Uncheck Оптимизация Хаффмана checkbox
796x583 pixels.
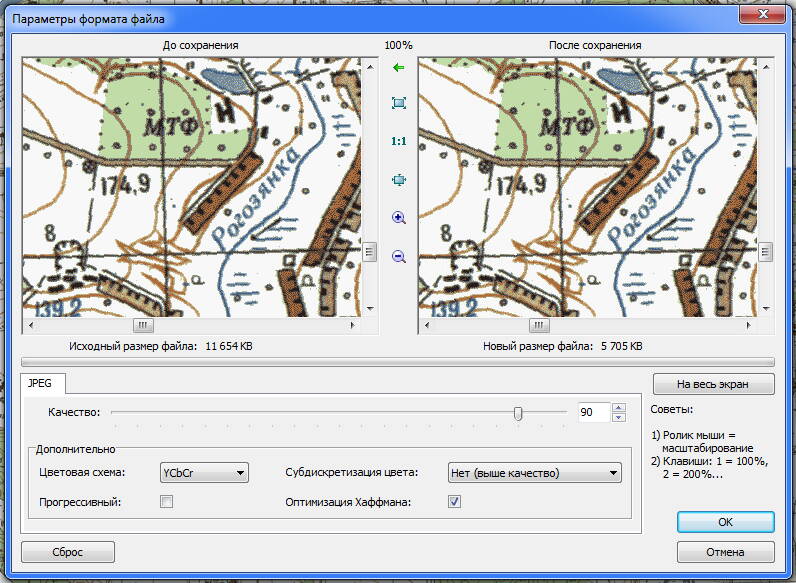click(454, 502)
